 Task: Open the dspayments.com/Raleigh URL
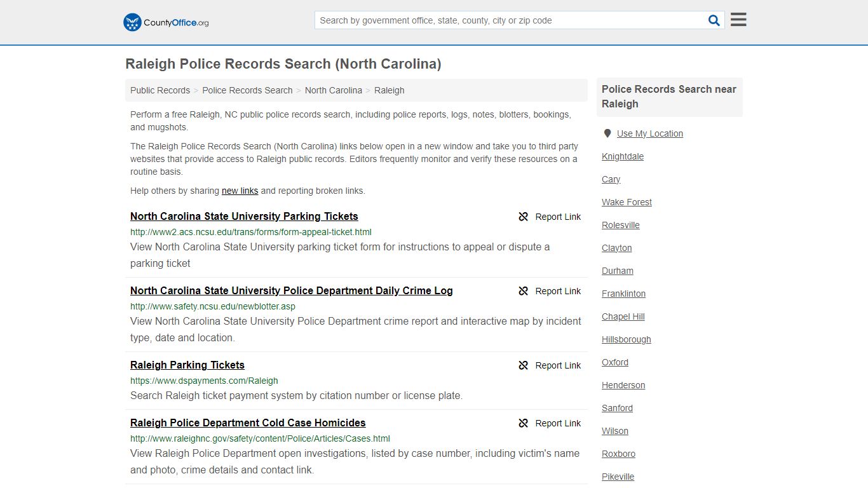point(204,381)
